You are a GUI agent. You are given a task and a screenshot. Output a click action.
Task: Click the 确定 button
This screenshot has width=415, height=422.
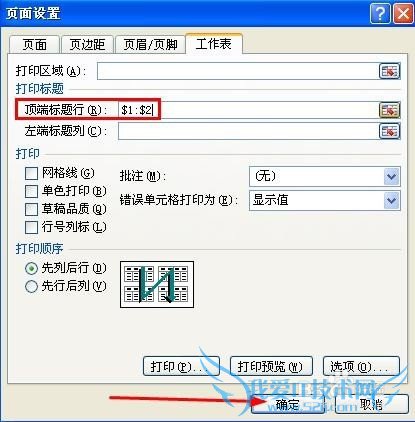pos(288,404)
